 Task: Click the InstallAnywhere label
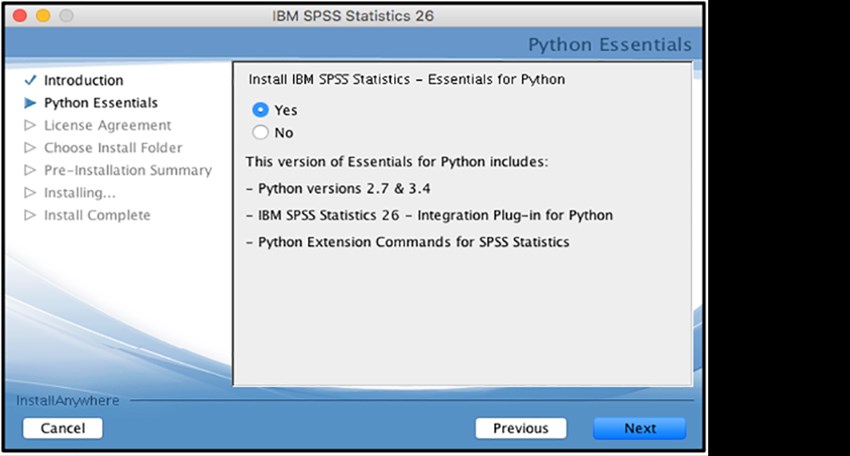click(68, 401)
